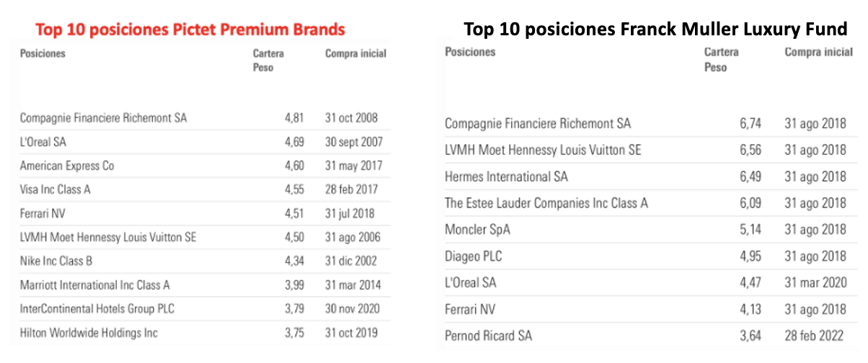Click 'Posiciones' header in Pictet table
Screen dimensions: 868x363
click(43, 54)
